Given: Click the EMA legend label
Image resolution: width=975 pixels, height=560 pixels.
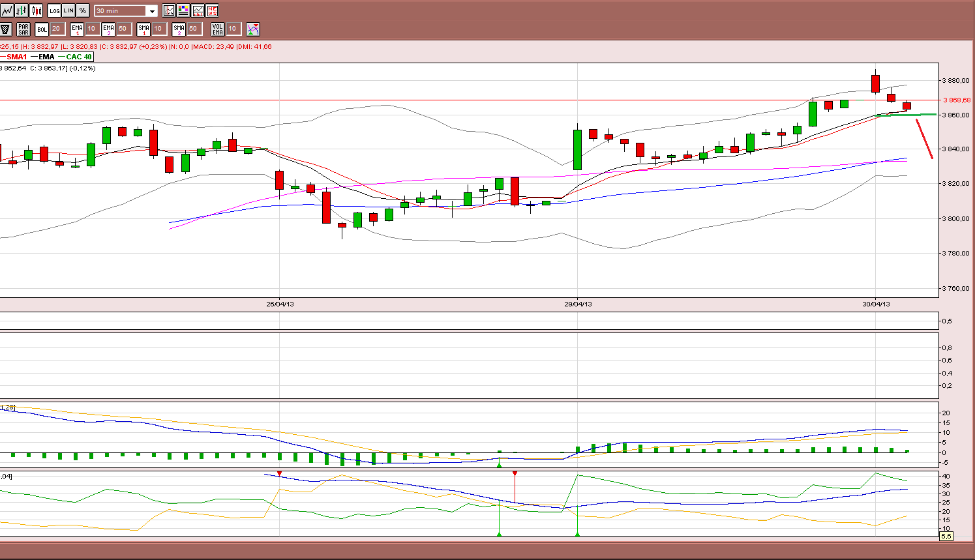Looking at the screenshot, I should 46,57.
